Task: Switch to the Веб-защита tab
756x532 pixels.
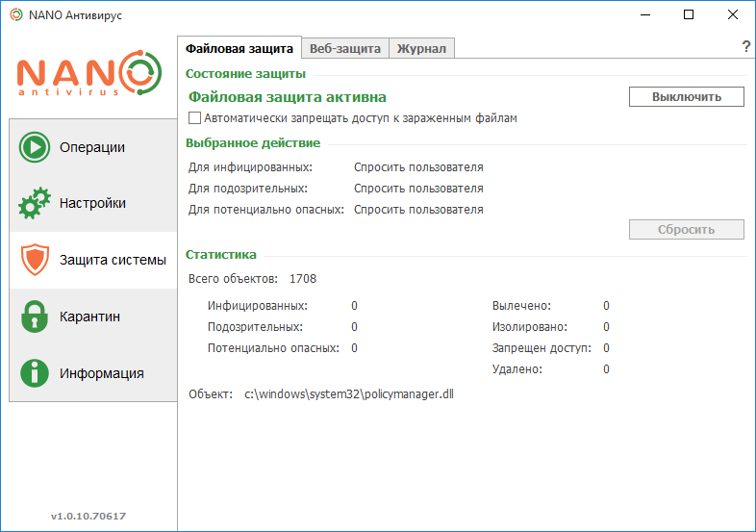Action: tap(345, 48)
